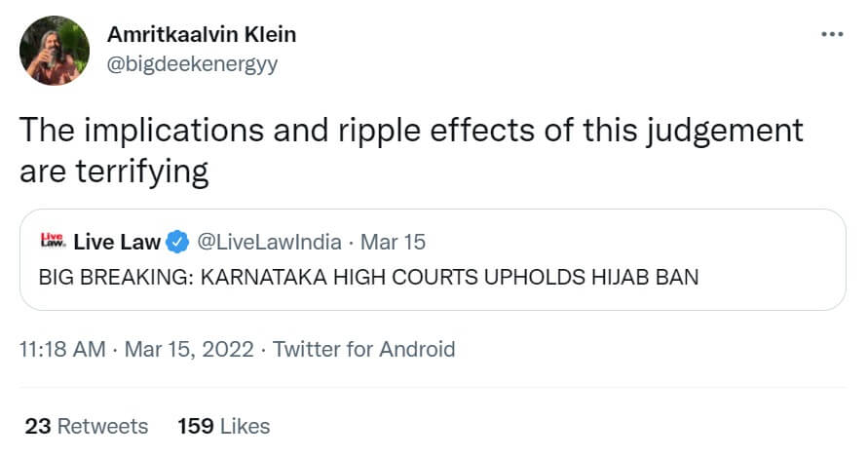Screen dimensions: 868x459
Task: Click the Live Law logo icon
Action: tap(51, 242)
